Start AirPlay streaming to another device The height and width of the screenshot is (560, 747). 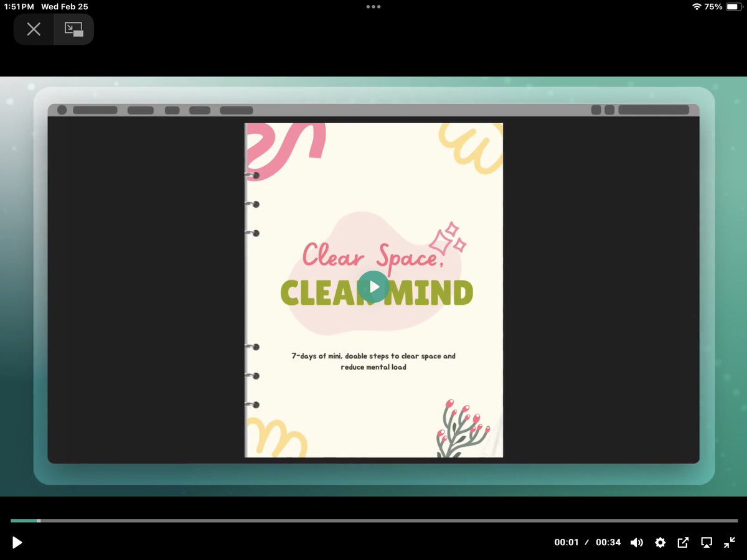[x=706, y=542]
